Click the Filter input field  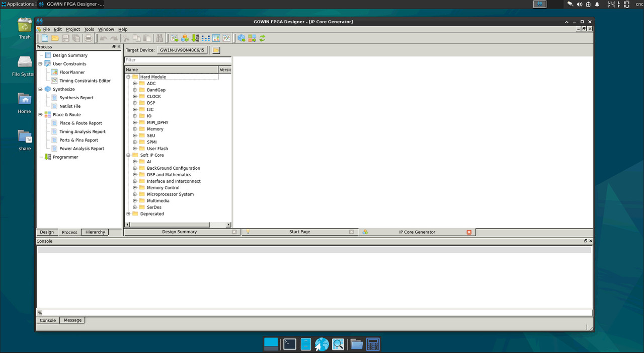178,60
